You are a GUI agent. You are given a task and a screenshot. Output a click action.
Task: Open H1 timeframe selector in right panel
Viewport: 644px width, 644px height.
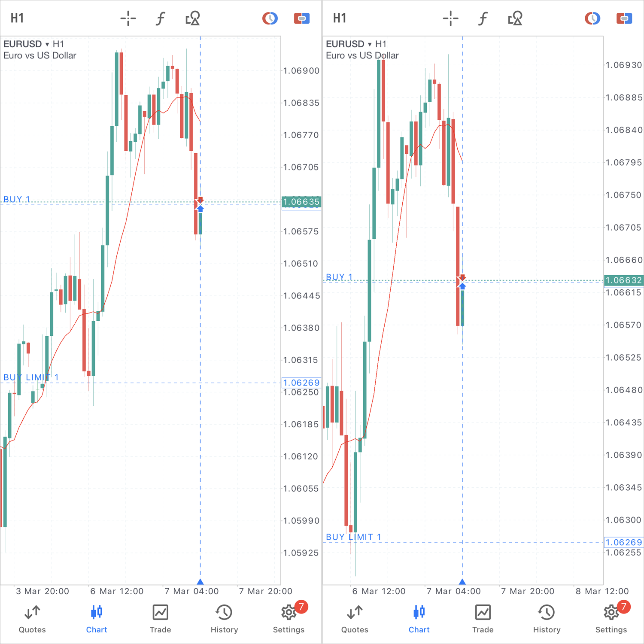(340, 18)
